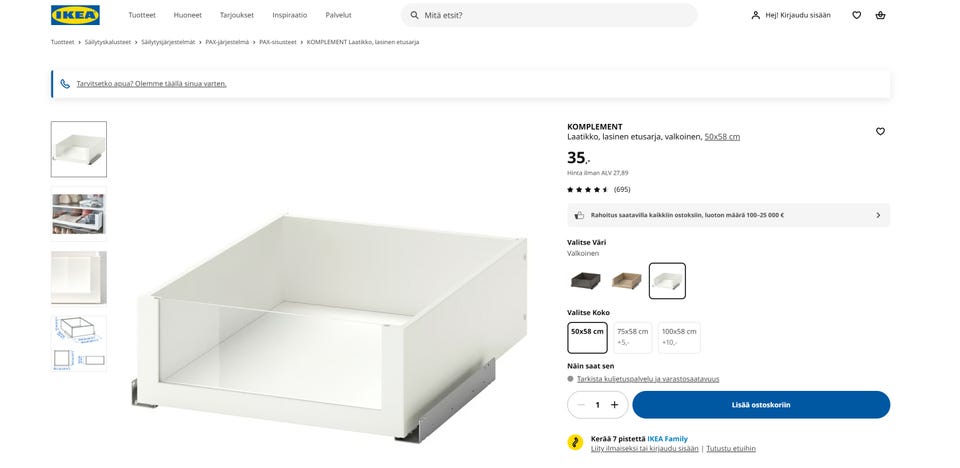
Task: Click the search magnifier icon
Action: (414, 15)
